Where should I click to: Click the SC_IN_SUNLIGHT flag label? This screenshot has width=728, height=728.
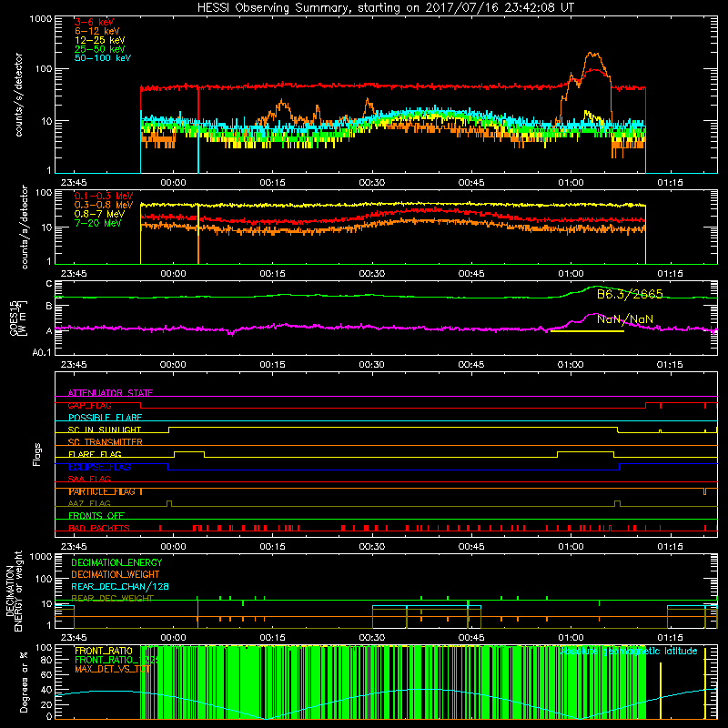point(105,430)
